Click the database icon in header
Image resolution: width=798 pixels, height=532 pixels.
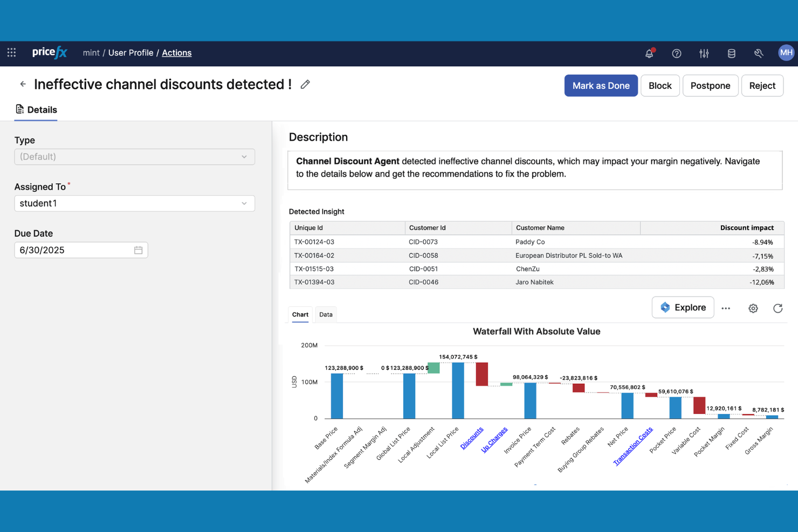(731, 53)
